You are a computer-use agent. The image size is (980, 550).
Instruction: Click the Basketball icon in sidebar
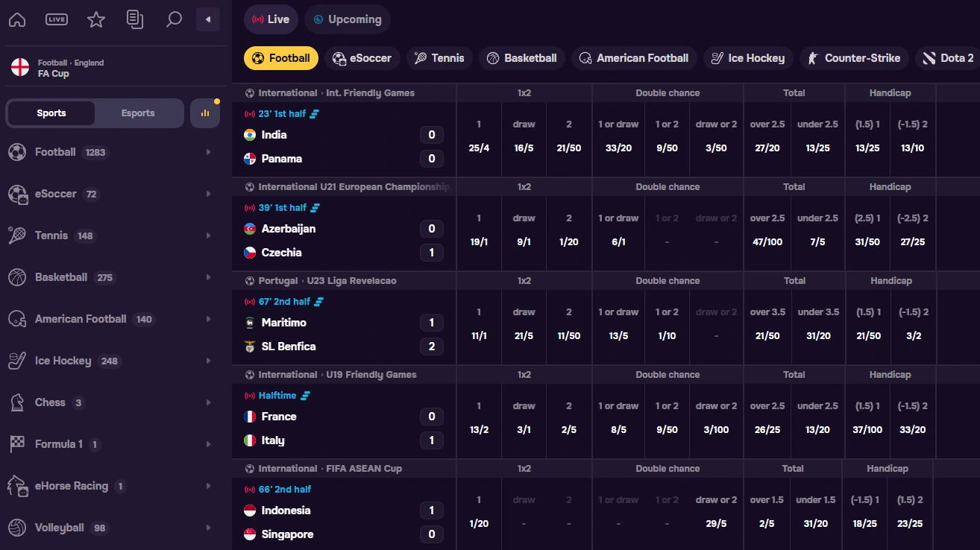(17, 277)
